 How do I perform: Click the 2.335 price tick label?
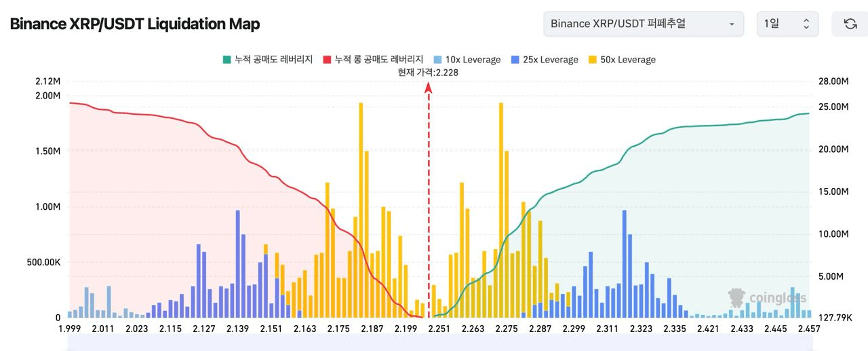tap(675, 329)
